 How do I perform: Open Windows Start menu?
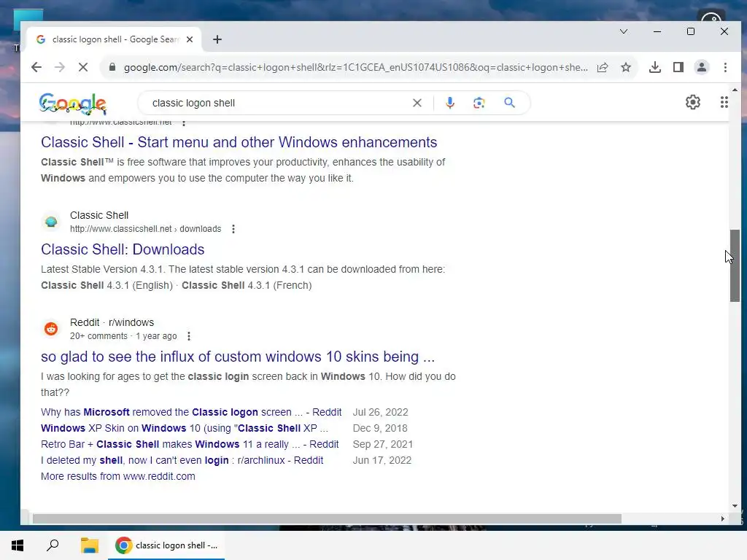pyautogui.click(x=18, y=545)
